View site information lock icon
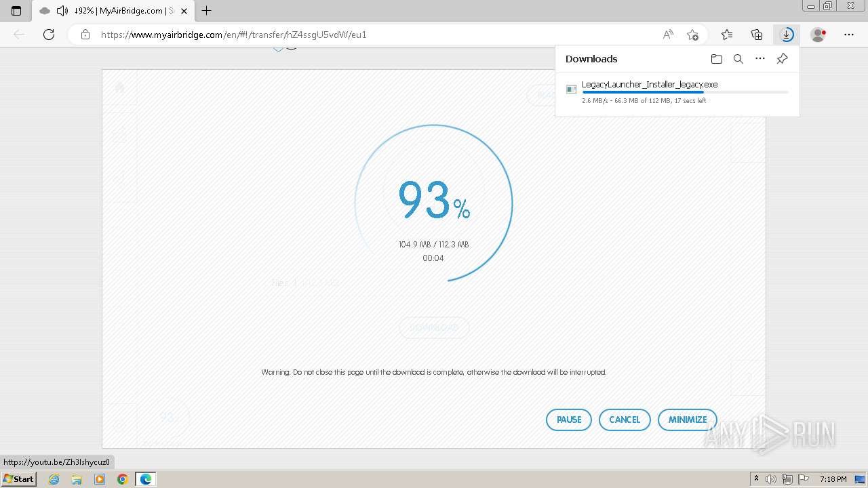This screenshot has height=488, width=868. tap(85, 35)
